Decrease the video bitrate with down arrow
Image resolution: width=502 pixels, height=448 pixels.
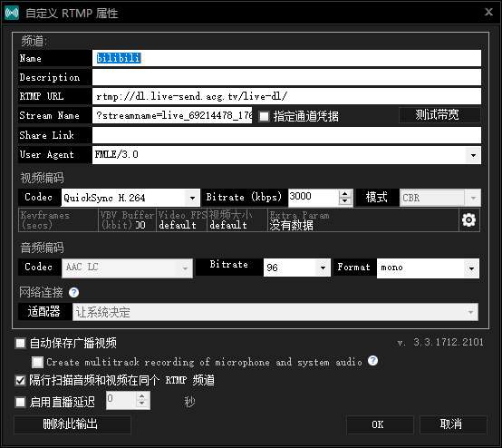pos(345,201)
